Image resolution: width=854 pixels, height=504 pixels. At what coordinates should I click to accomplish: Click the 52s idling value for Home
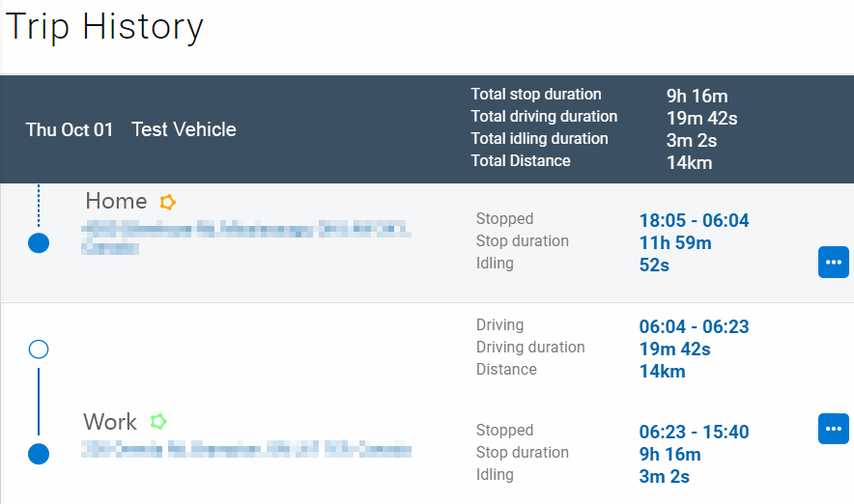click(x=654, y=265)
